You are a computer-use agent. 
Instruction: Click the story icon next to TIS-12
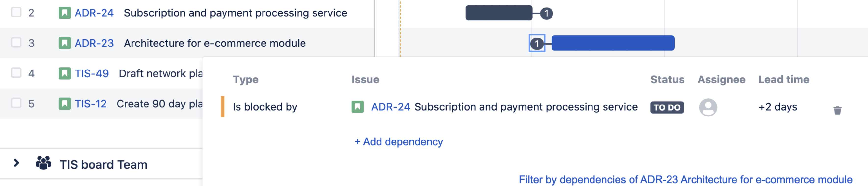coord(64,104)
